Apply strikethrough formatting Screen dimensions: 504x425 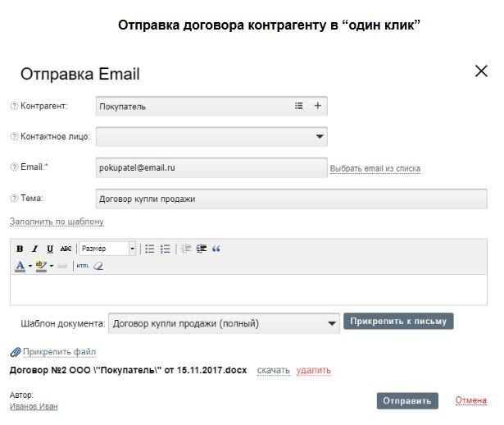[x=66, y=249]
